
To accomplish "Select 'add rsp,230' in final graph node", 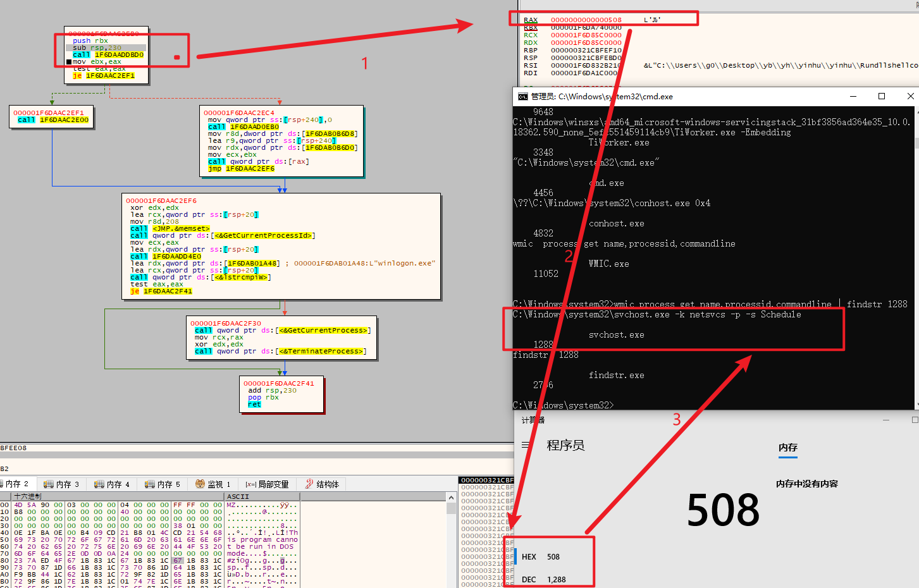I will pos(272,391).
